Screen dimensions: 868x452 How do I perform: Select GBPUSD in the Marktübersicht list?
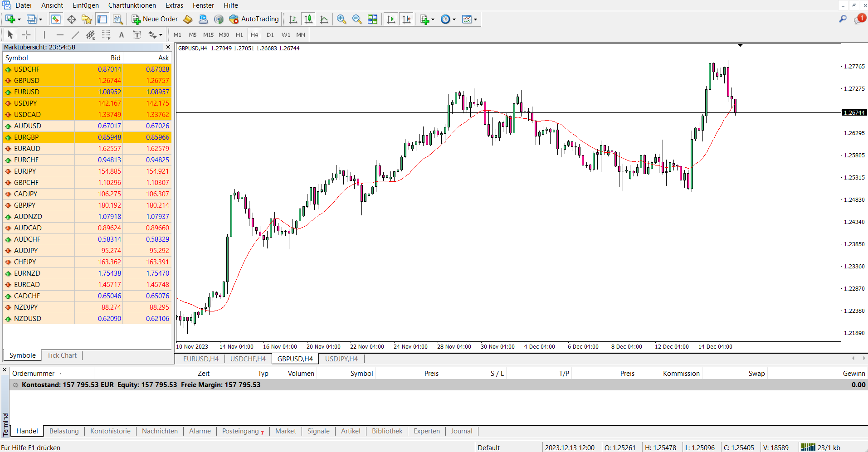27,80
